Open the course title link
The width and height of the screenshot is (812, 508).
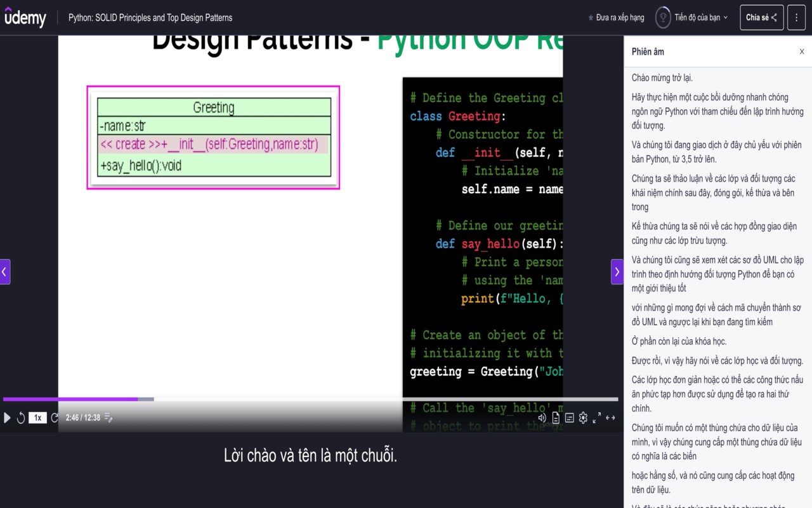tap(150, 18)
